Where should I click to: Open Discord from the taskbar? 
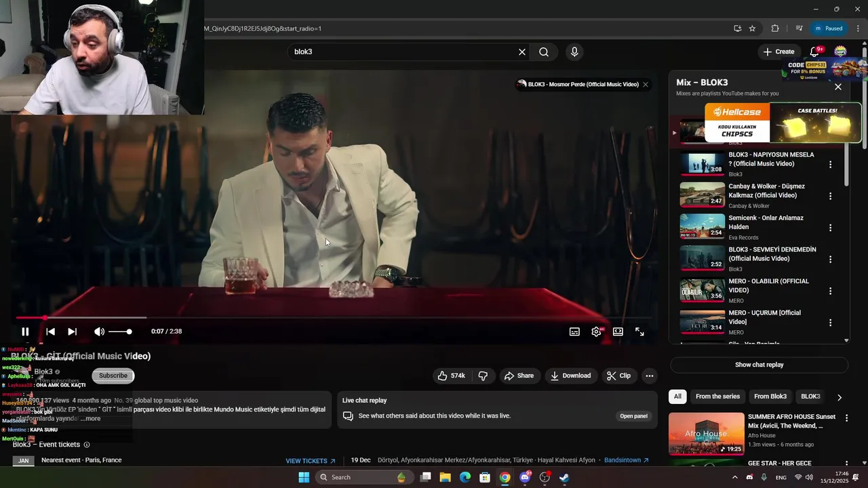click(524, 477)
